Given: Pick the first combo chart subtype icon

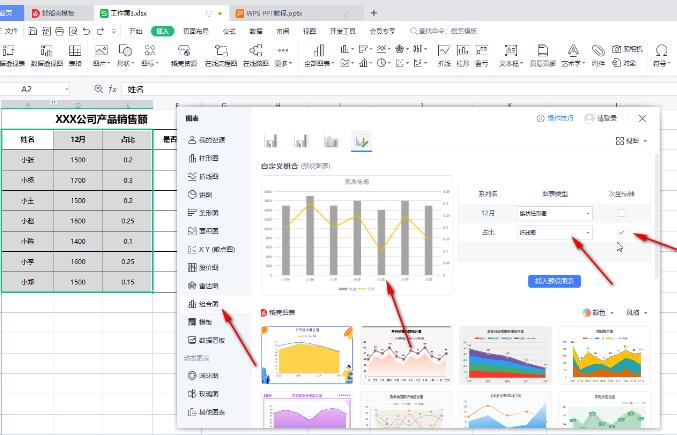Looking at the screenshot, I should (x=270, y=143).
